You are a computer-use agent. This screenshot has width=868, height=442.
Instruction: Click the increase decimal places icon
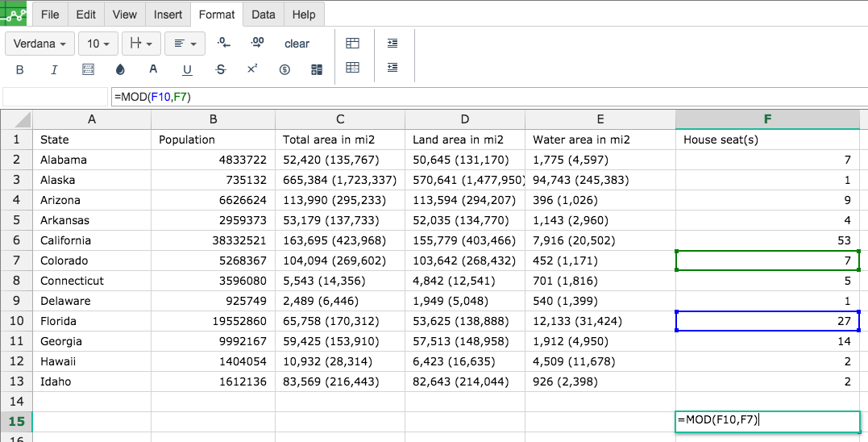point(257,44)
